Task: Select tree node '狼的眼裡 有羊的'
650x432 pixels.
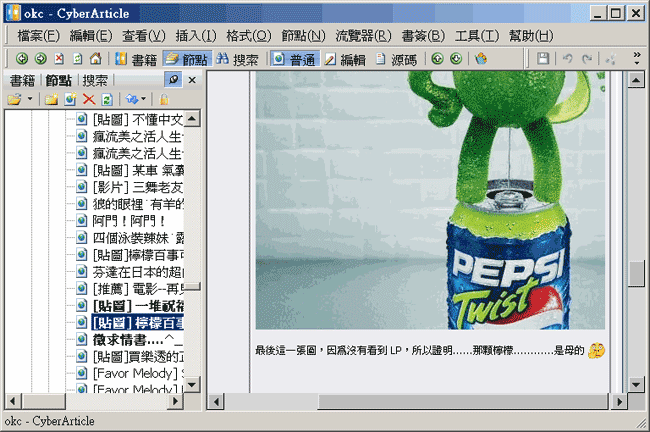Action: (x=138, y=204)
